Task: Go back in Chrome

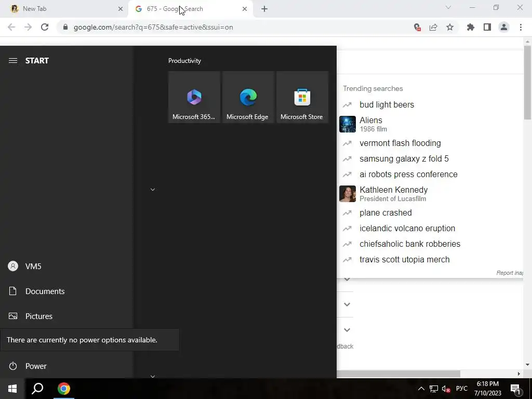Action: click(x=11, y=27)
